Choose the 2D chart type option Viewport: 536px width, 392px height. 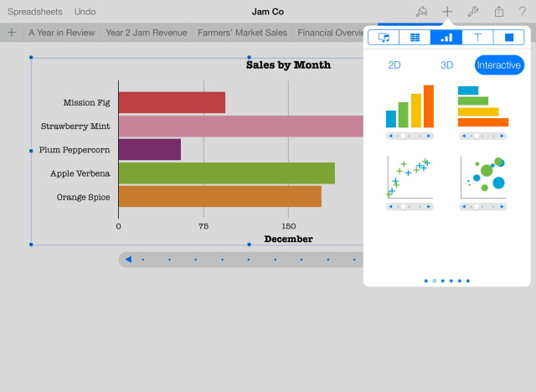pos(394,65)
